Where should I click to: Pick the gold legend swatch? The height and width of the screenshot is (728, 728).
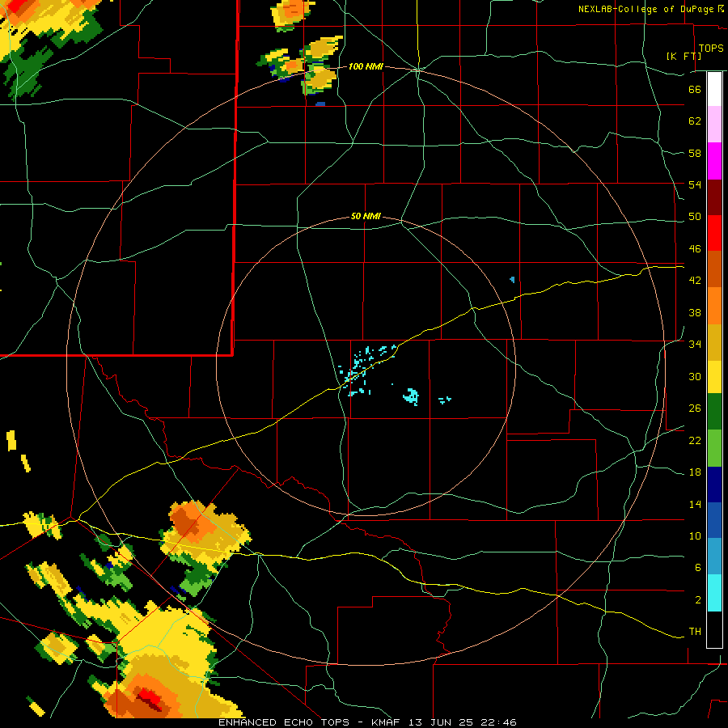pyautogui.click(x=714, y=343)
